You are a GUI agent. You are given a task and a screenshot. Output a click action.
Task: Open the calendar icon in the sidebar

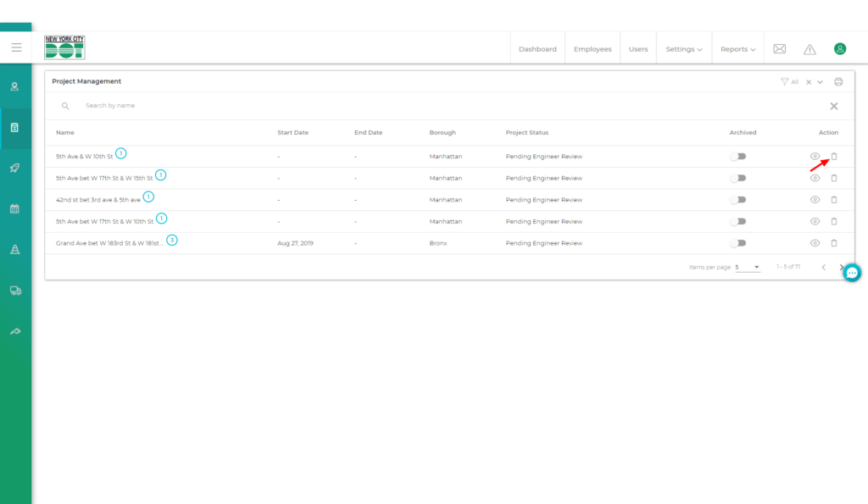15,208
